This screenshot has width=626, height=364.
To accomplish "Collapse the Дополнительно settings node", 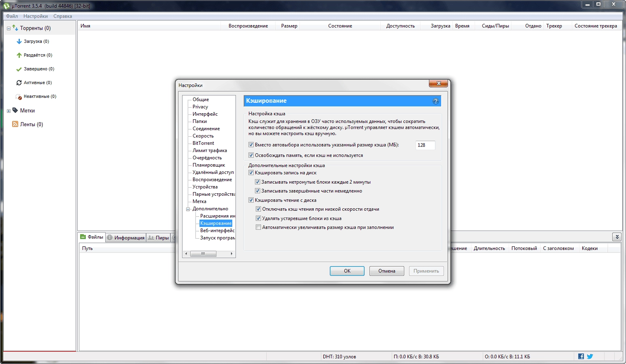I will pyautogui.click(x=188, y=209).
